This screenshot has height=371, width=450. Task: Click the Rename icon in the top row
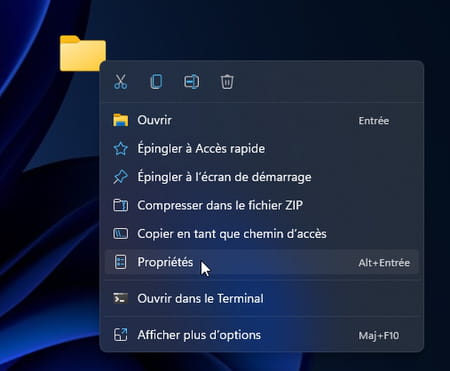[x=192, y=82]
